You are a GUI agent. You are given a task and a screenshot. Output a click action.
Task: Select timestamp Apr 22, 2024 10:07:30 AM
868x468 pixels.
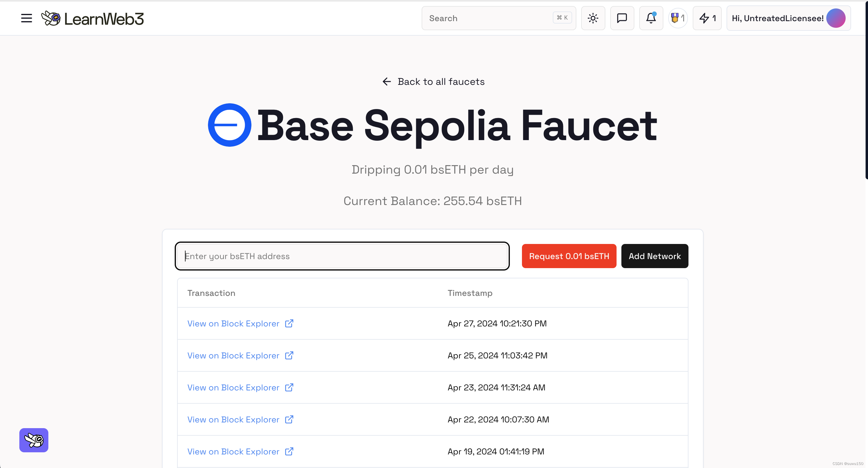[x=498, y=419]
